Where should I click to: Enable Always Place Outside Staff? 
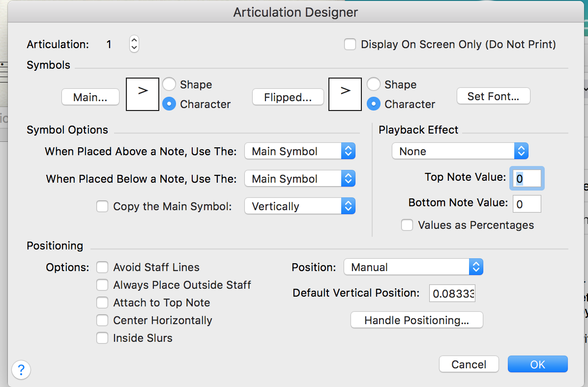tap(102, 285)
